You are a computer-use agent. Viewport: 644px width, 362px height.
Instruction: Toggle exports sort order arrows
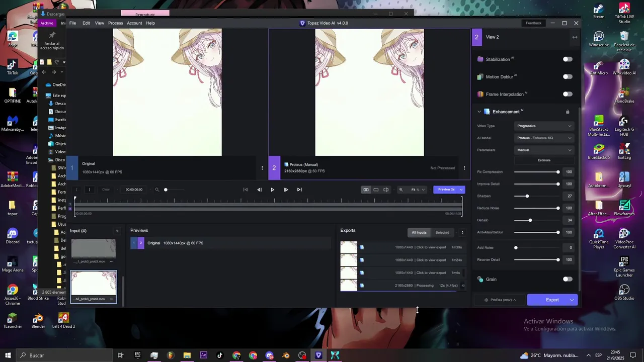pyautogui.click(x=462, y=232)
